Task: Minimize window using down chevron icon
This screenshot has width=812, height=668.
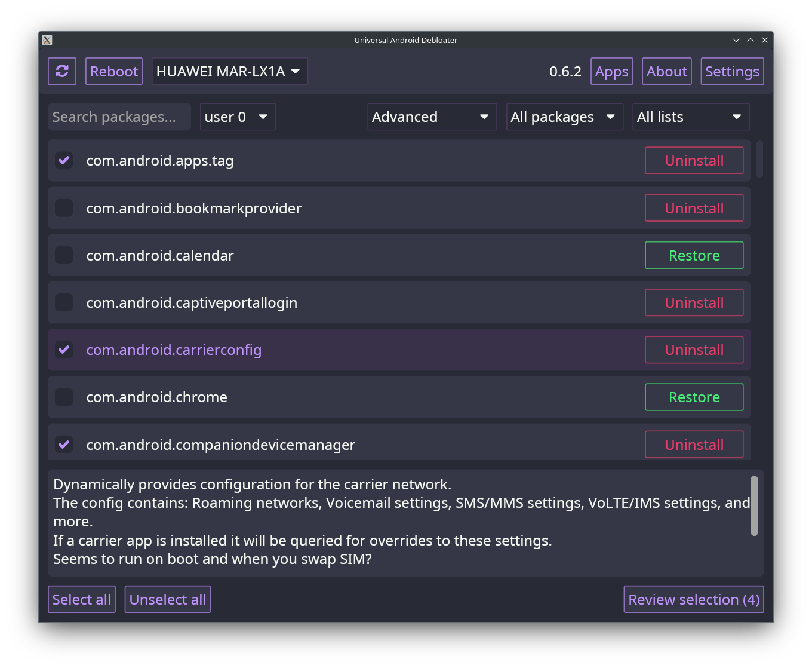Action: [736, 40]
